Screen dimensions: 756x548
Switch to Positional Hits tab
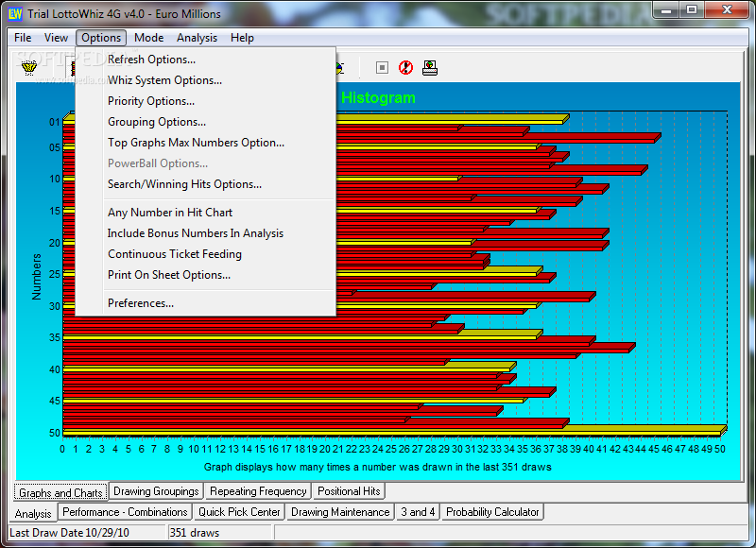349,491
